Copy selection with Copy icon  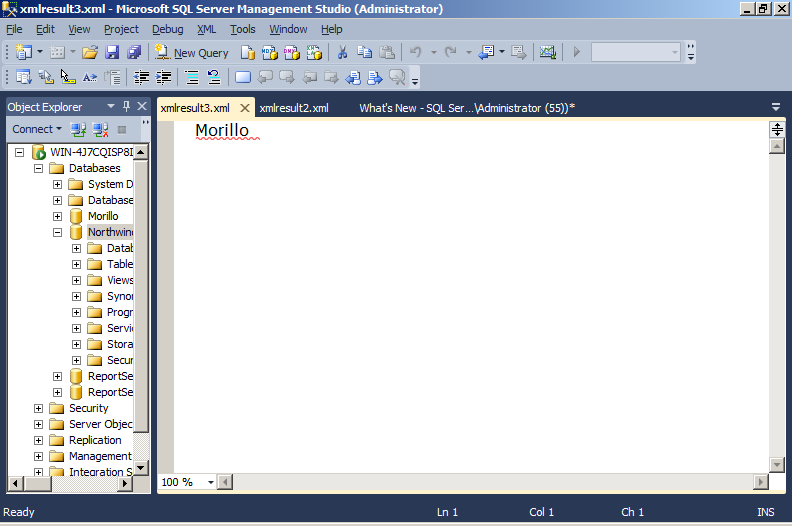click(x=364, y=52)
